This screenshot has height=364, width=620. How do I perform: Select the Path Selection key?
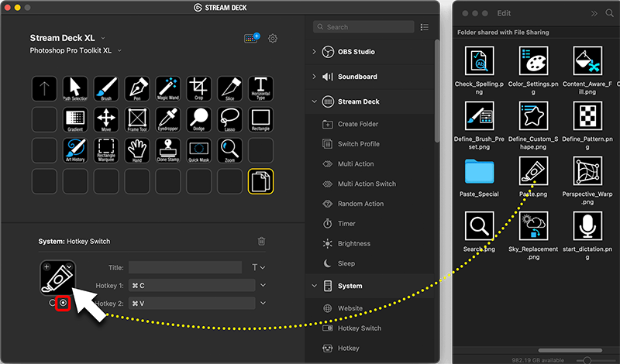(75, 88)
